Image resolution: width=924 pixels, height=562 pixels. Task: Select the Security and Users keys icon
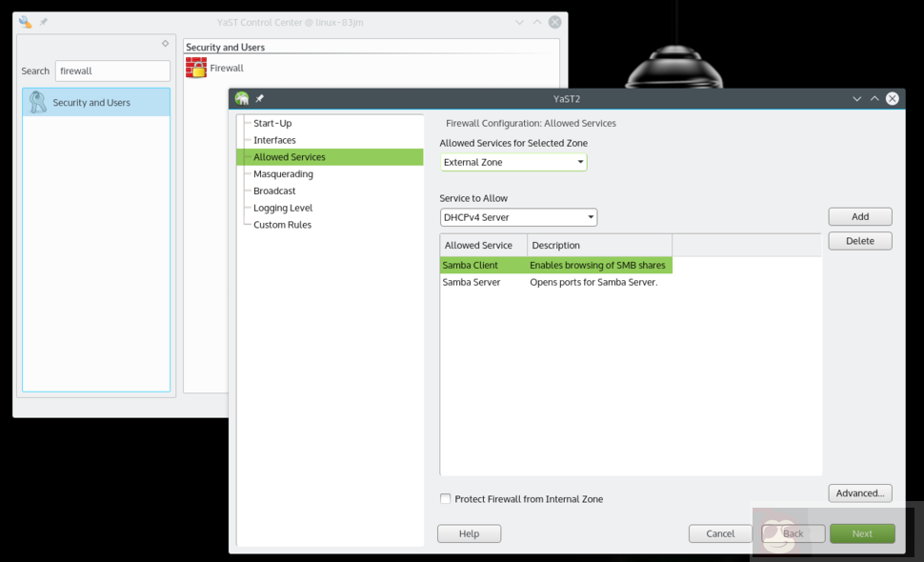tap(38, 100)
